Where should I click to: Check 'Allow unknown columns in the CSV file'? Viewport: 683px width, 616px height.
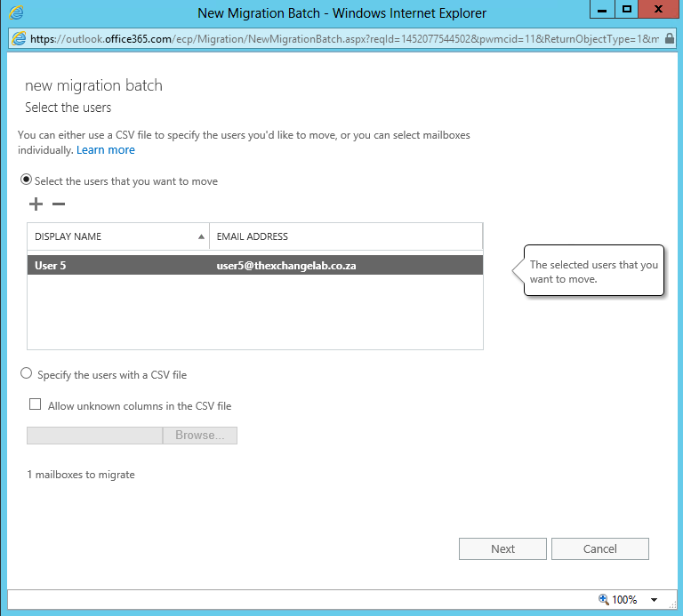click(35, 404)
